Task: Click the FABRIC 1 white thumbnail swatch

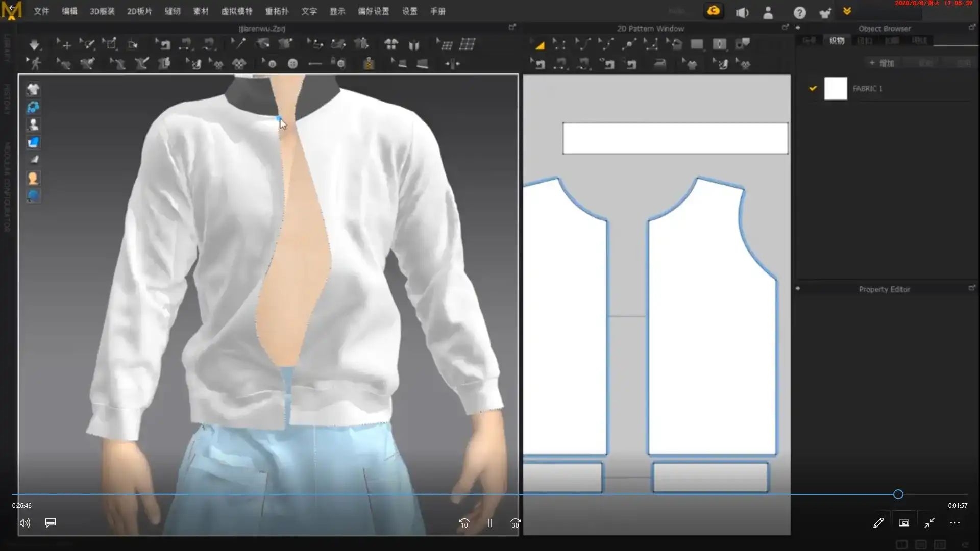Action: [x=836, y=88]
